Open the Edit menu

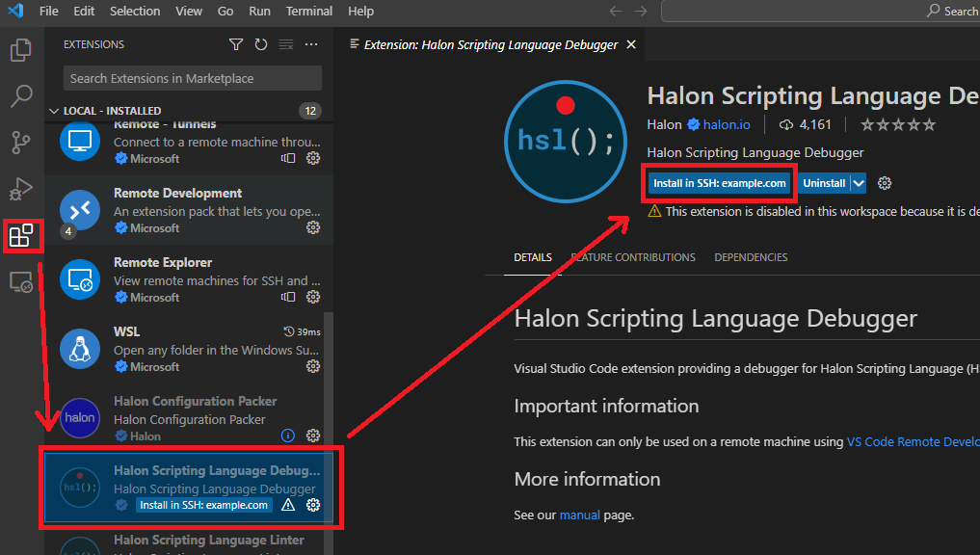point(84,12)
